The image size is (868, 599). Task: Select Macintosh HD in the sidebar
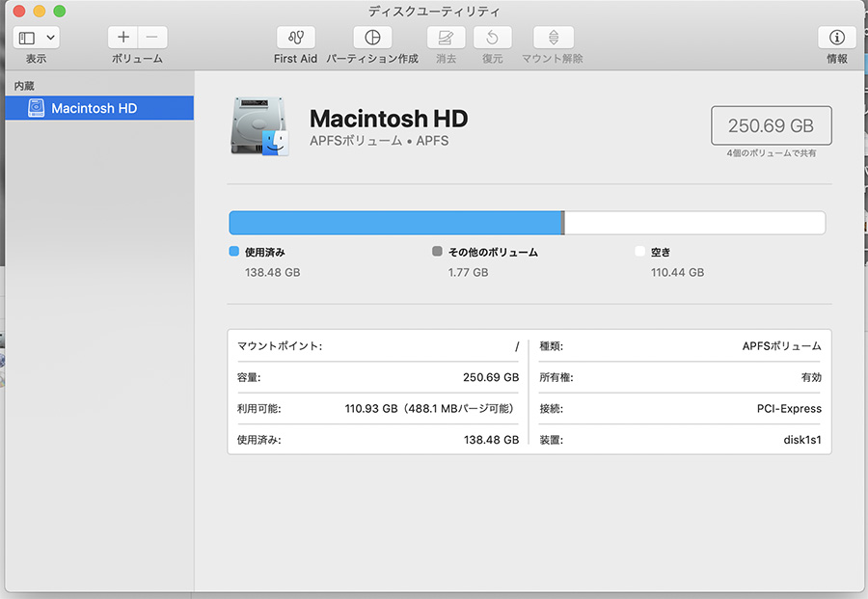[x=99, y=108]
